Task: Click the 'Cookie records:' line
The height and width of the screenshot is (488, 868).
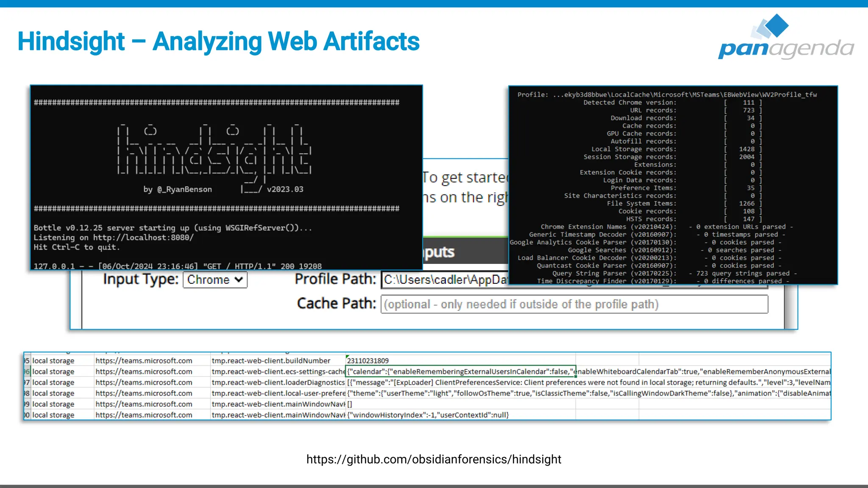Action: [690, 211]
